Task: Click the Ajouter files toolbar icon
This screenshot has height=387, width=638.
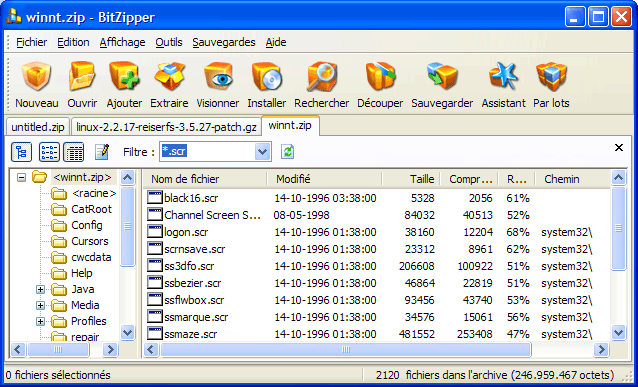Action: pyautogui.click(x=124, y=76)
